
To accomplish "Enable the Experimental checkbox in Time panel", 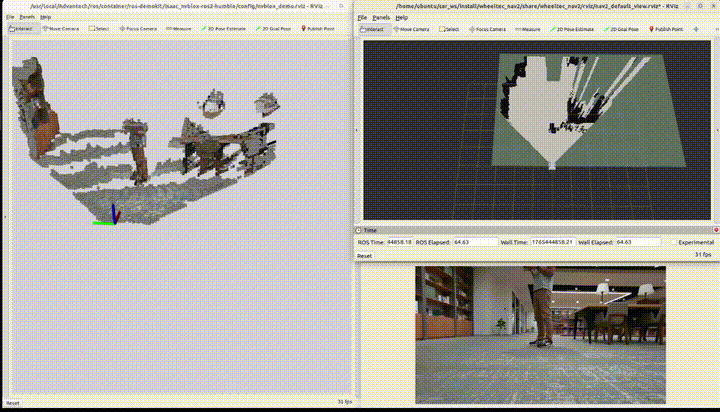I will 673,242.
